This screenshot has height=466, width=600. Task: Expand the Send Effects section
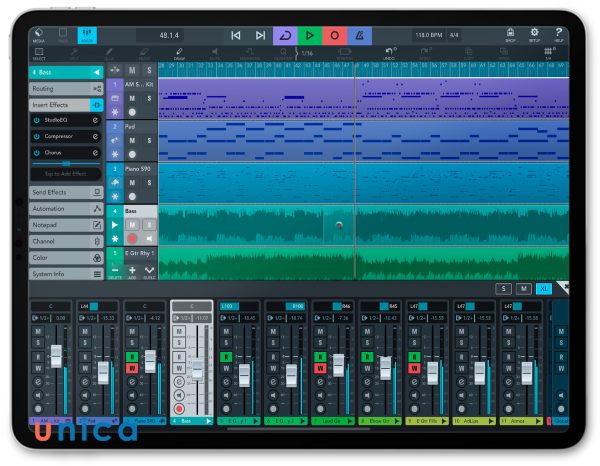[x=66, y=192]
